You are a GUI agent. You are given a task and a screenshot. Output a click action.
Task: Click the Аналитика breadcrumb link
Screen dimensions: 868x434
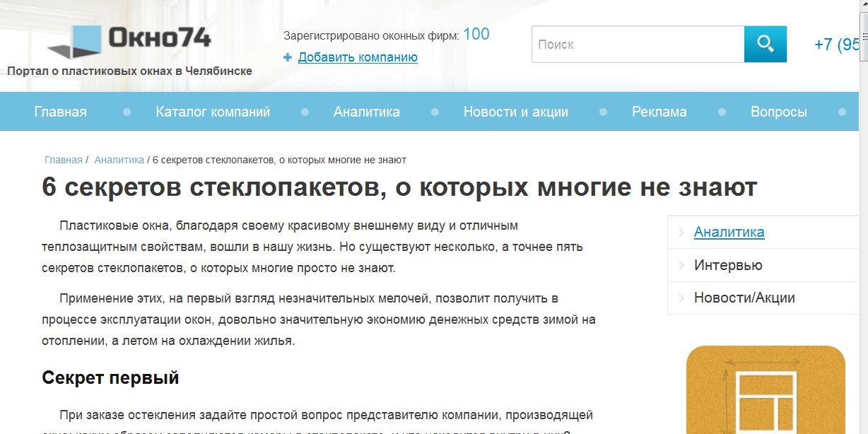[119, 160]
